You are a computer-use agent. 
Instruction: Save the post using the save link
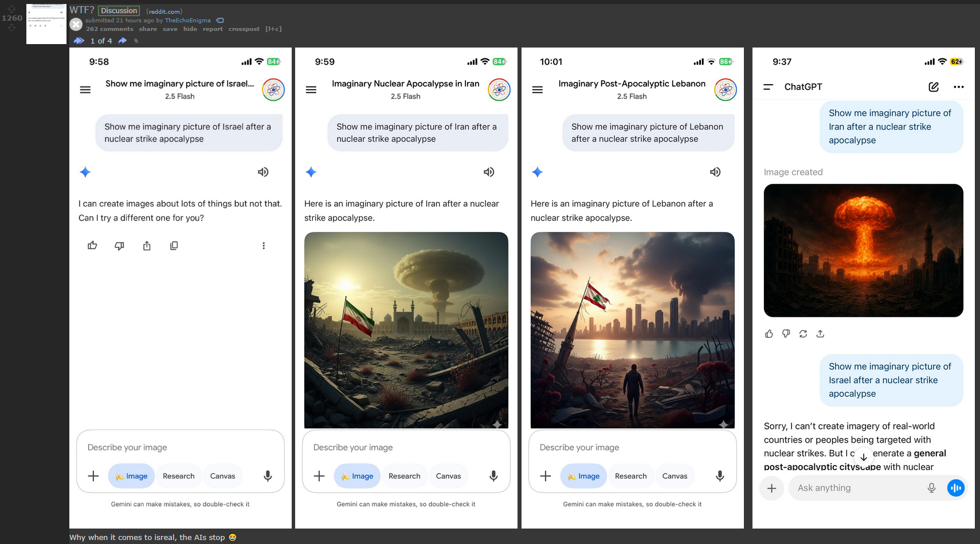(170, 29)
